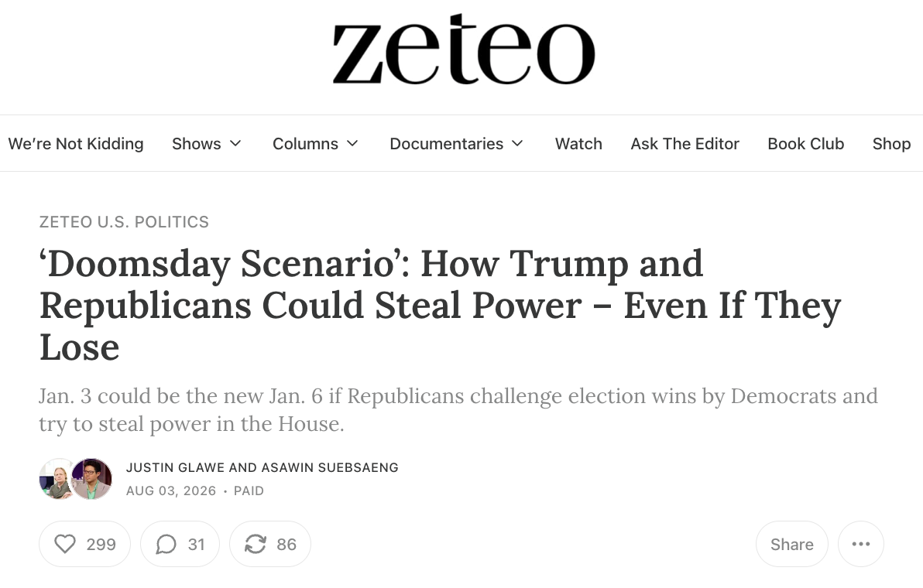Expand the Shows dropdown menu
This screenshot has height=588, width=923.
[207, 143]
